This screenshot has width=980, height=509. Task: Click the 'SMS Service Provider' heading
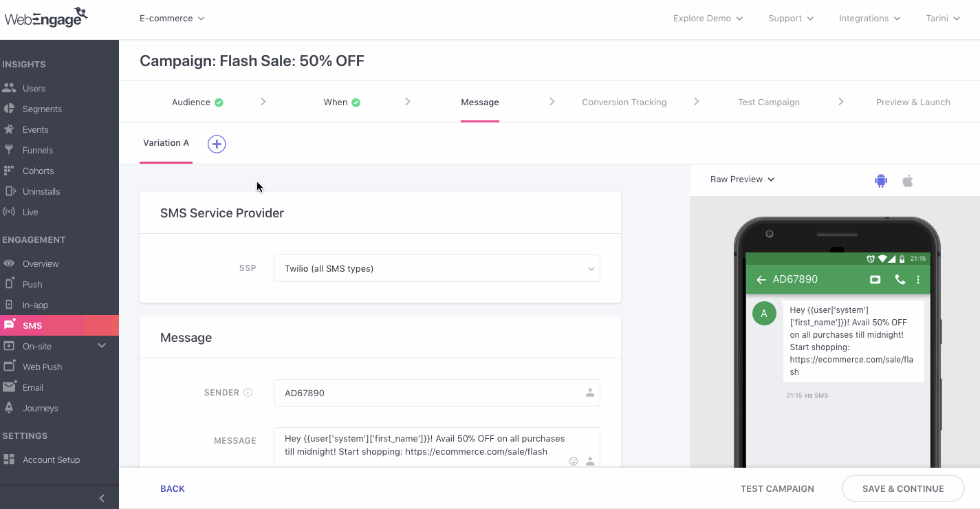pyautogui.click(x=222, y=213)
